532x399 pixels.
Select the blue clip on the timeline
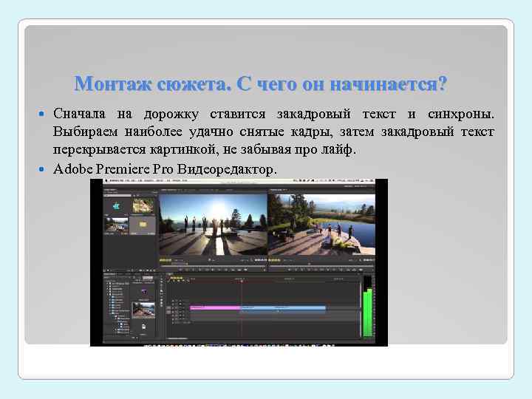click(x=283, y=307)
